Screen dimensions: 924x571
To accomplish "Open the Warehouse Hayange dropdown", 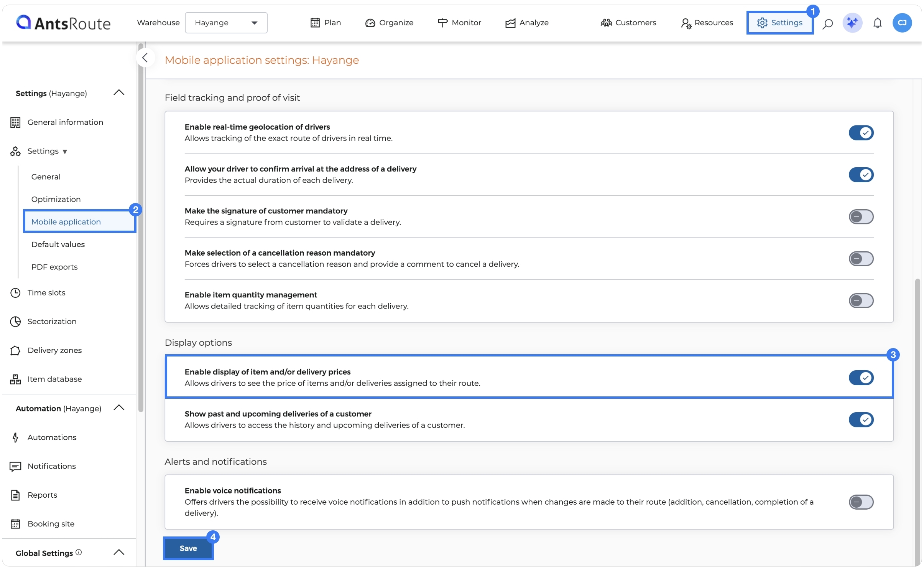I will pos(226,23).
